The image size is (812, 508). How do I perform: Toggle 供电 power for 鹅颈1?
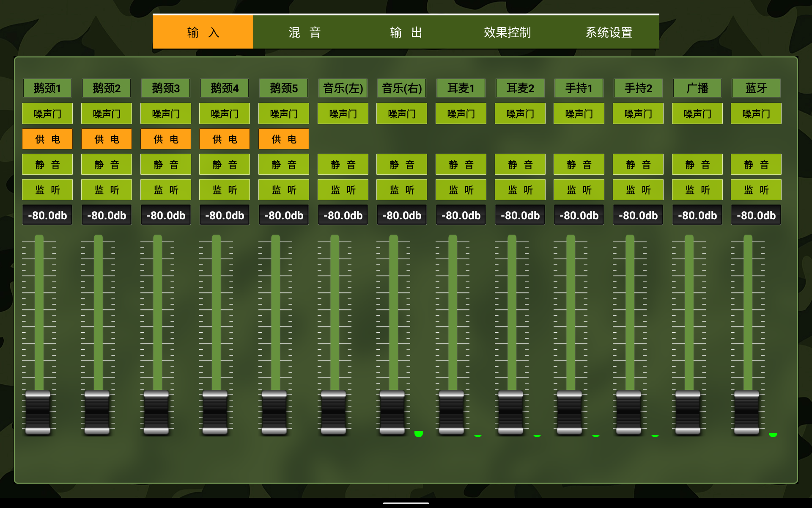[47, 139]
